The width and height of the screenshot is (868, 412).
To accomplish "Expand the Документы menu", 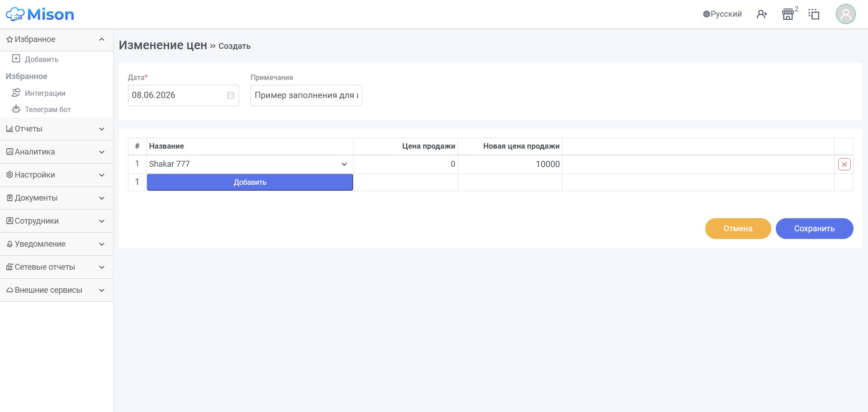I will coord(57,198).
